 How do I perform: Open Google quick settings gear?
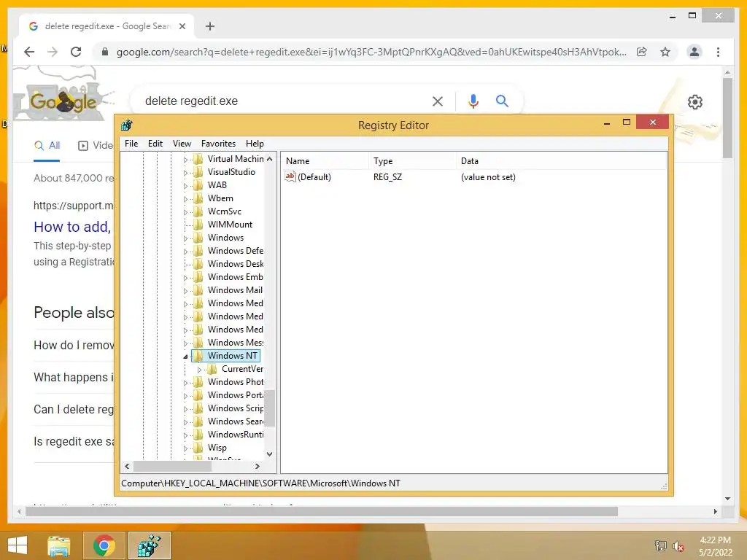[x=694, y=102]
